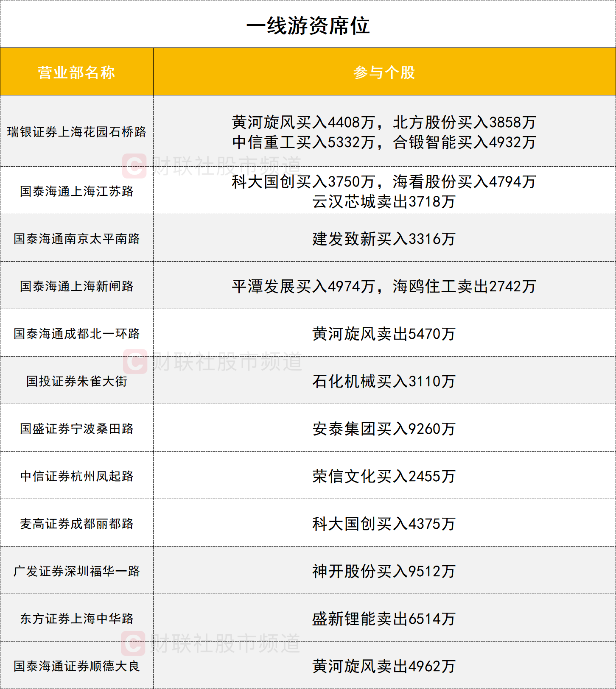Select the 麦高证券成都丽都路 cell
Image resolution: width=616 pixels, height=689 pixels.
click(76, 524)
